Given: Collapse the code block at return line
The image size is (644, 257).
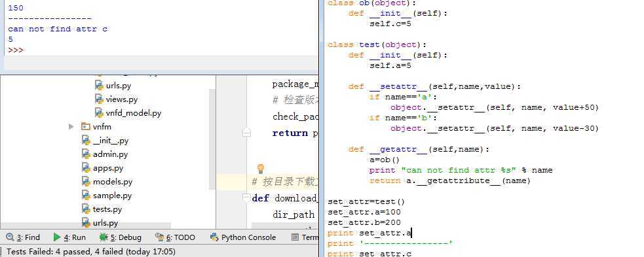Looking at the screenshot, I should pos(246,132).
